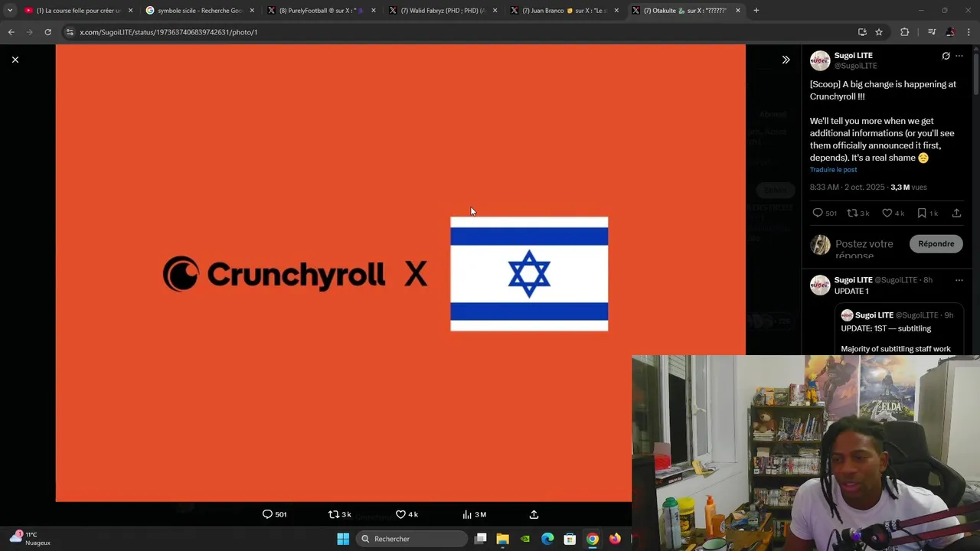Click the share icon under the photo

pos(534,514)
